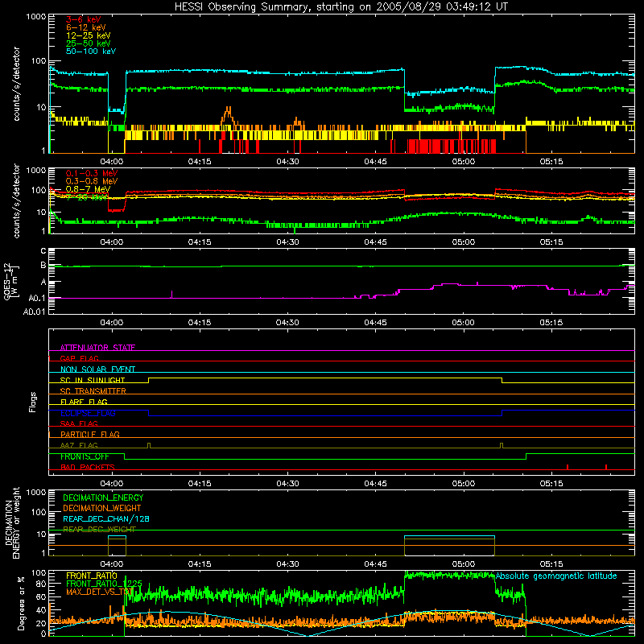Click the 04:45 time tick under the MeV panel
This screenshot has height=644, width=644.
[375, 242]
